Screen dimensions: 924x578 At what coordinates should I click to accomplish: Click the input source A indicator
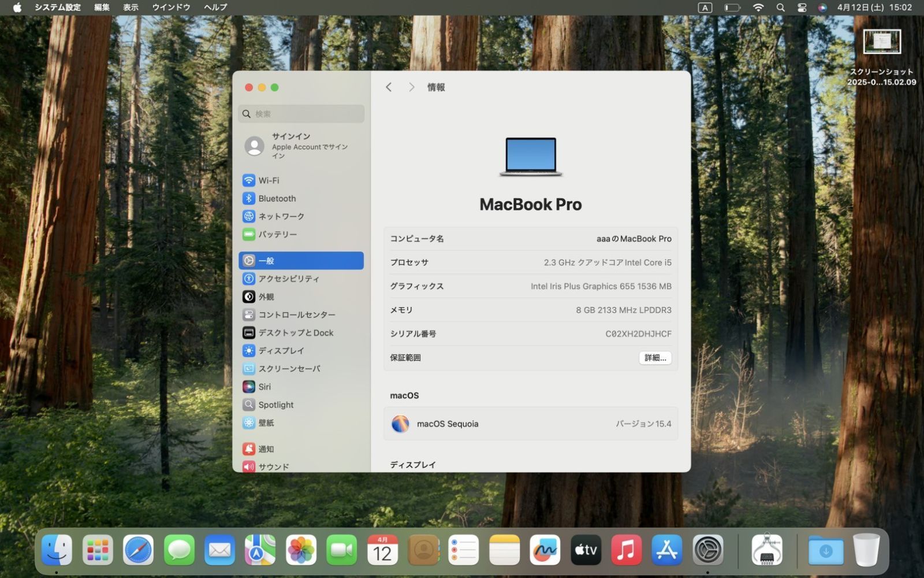705,8
